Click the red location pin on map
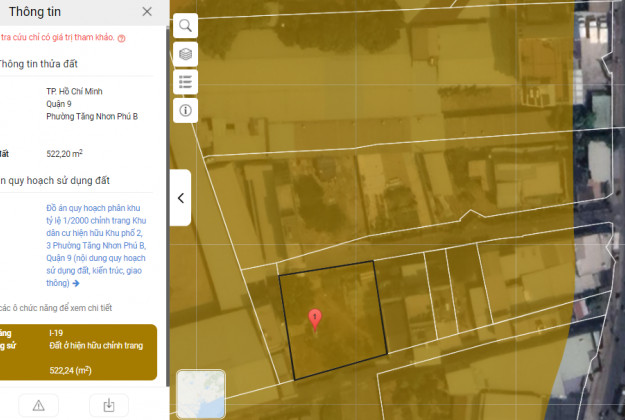Screen dimensions: 625x420 point(315,319)
